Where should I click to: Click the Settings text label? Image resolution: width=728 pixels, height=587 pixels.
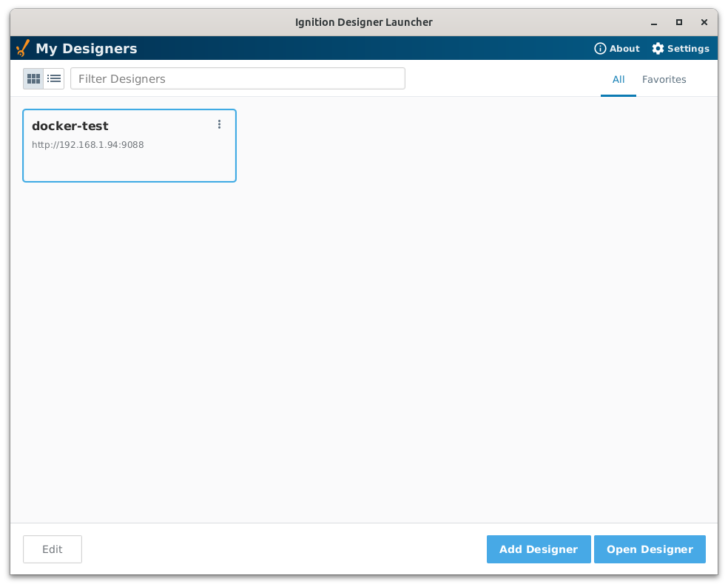click(688, 49)
